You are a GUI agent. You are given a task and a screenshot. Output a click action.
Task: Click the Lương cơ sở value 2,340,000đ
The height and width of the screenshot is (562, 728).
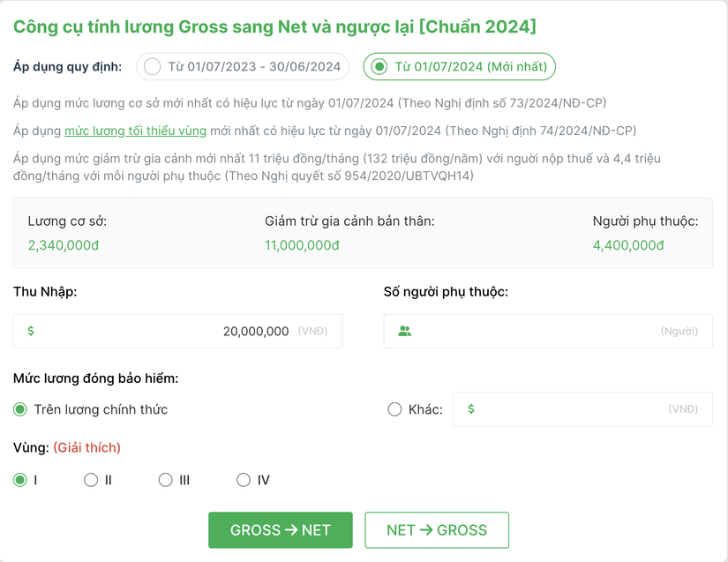[64, 245]
